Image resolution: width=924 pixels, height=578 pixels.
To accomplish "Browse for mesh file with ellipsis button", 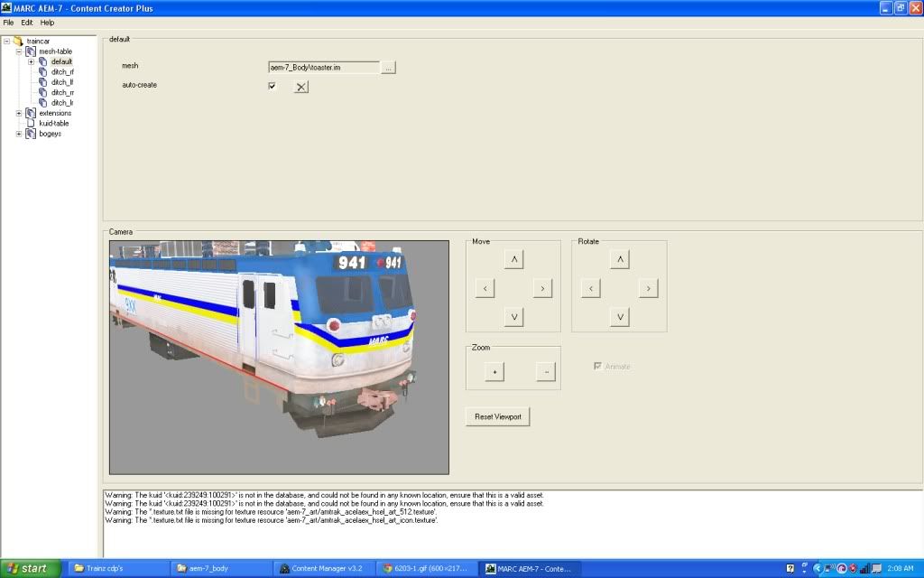I will [388, 67].
